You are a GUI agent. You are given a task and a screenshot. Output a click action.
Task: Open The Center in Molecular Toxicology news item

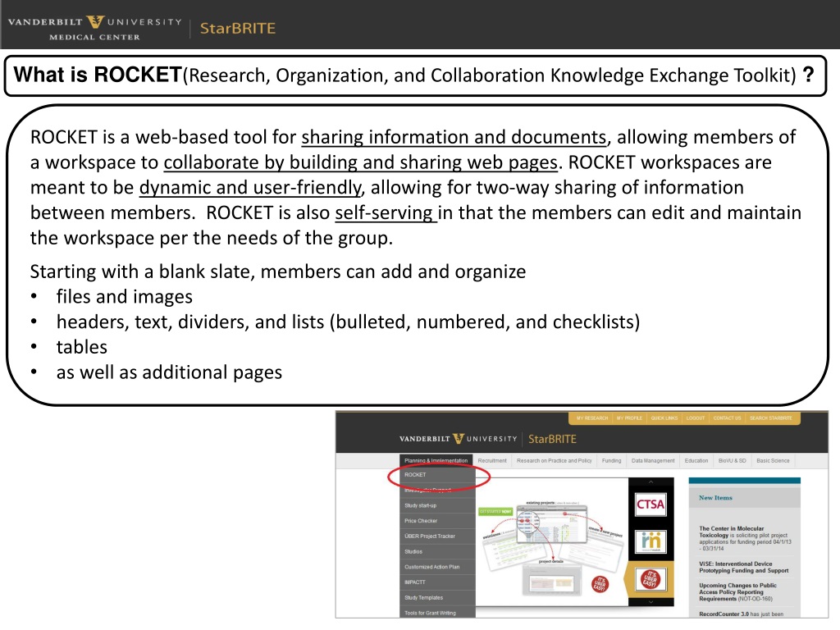(x=745, y=538)
